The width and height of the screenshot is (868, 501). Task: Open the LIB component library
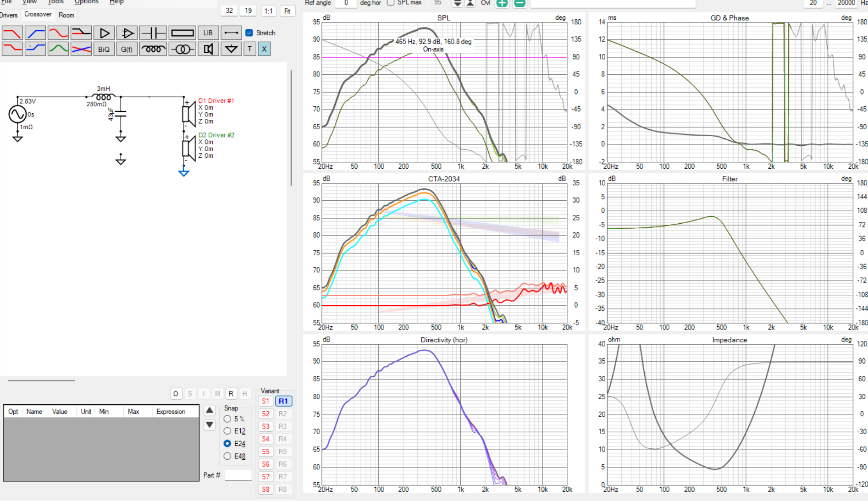[x=208, y=33]
